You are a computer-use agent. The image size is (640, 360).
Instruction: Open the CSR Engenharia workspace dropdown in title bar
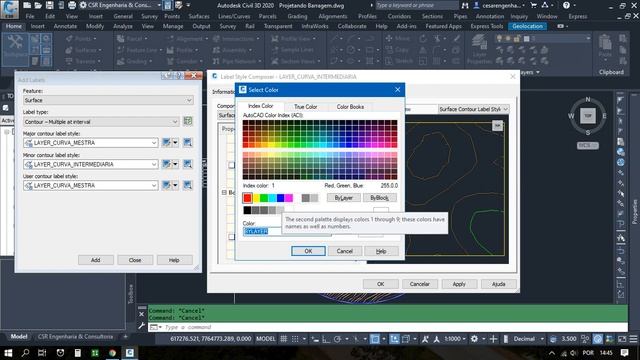click(x=120, y=5)
